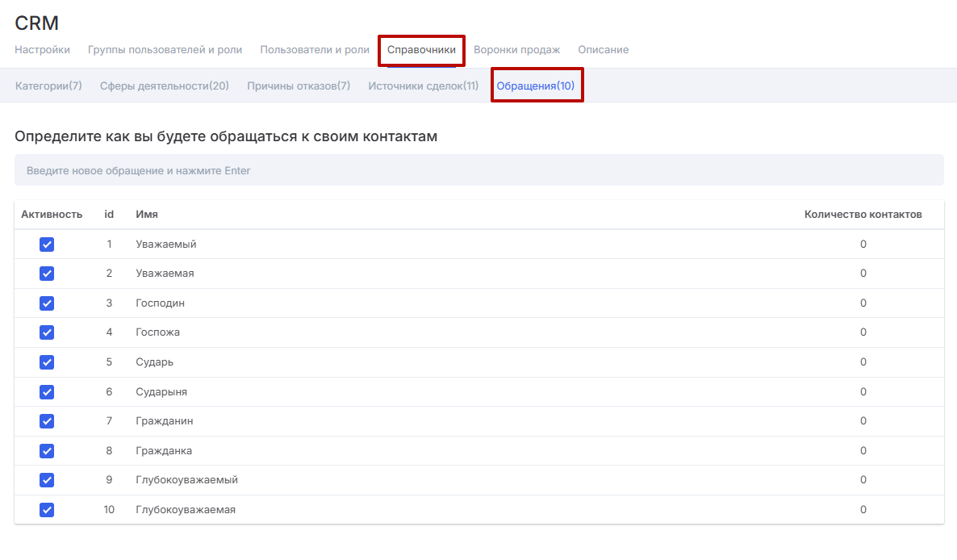Viewport: 957px width, 560px height.
Task: Open Пользователи и роли tab
Action: pyautogui.click(x=314, y=50)
